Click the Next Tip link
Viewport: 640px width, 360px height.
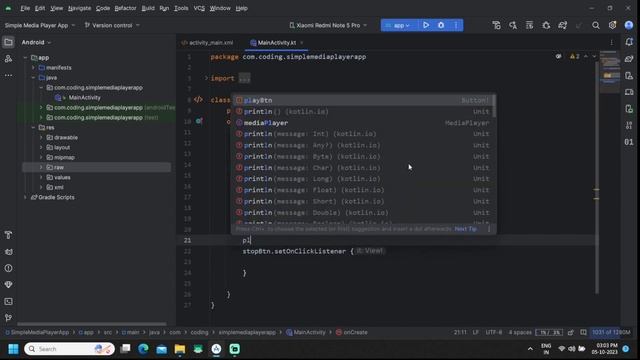466,229
